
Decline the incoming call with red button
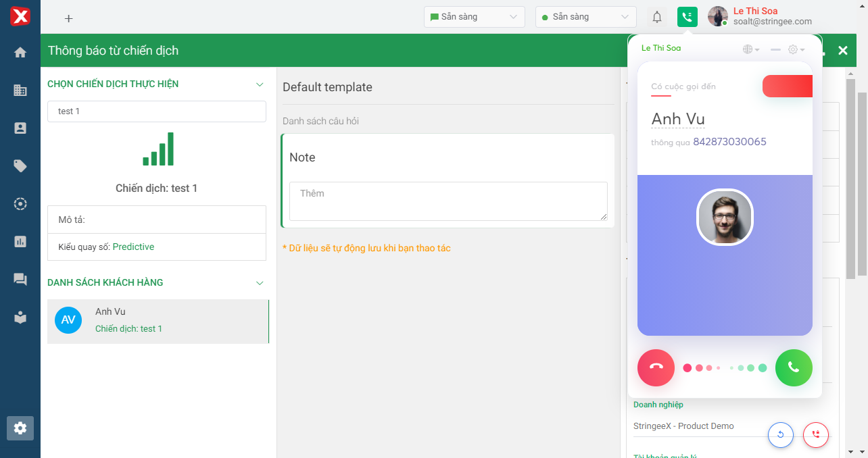pos(656,368)
